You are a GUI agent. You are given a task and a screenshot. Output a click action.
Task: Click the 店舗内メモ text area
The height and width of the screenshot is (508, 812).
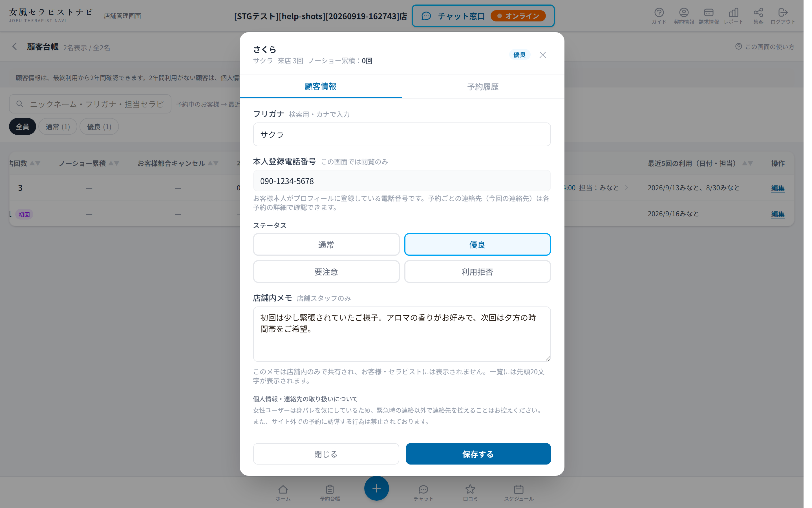click(402, 334)
